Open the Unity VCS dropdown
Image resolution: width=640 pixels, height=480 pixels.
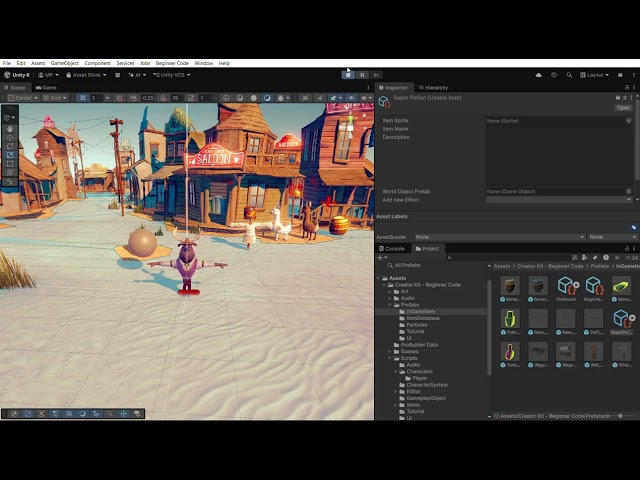click(171, 75)
